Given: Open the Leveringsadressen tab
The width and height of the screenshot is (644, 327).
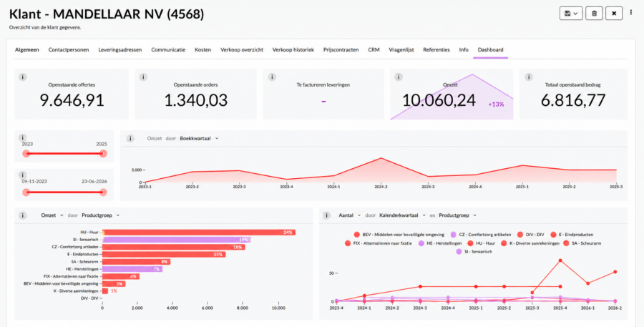Looking at the screenshot, I should click(120, 49).
